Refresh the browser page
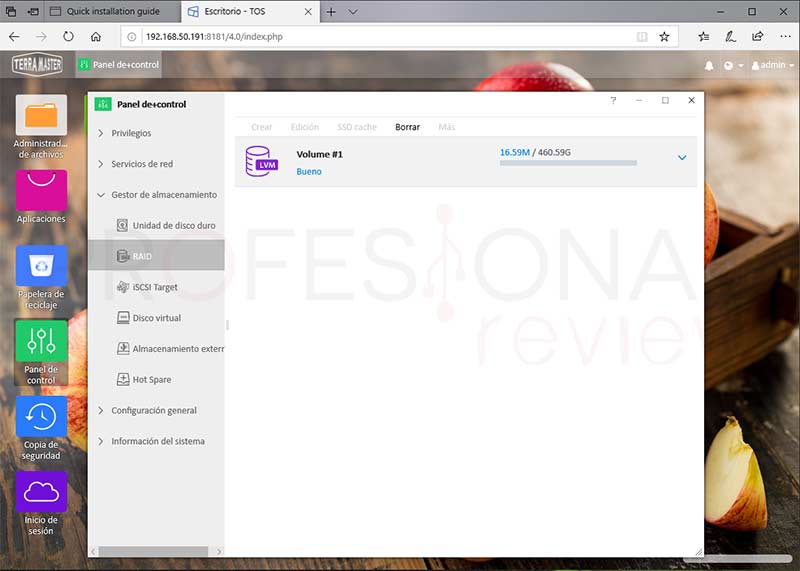The image size is (800, 571). 68,37
